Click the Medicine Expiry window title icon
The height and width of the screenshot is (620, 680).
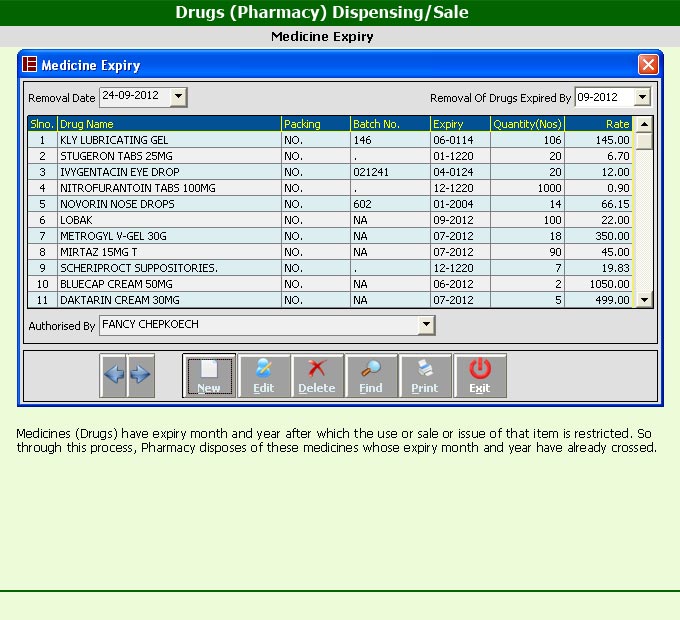coord(29,64)
